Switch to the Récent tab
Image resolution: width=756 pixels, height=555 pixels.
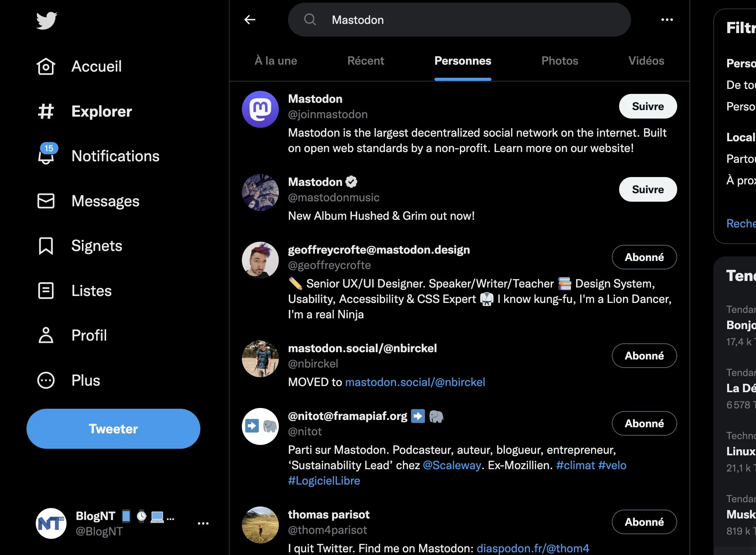point(365,61)
